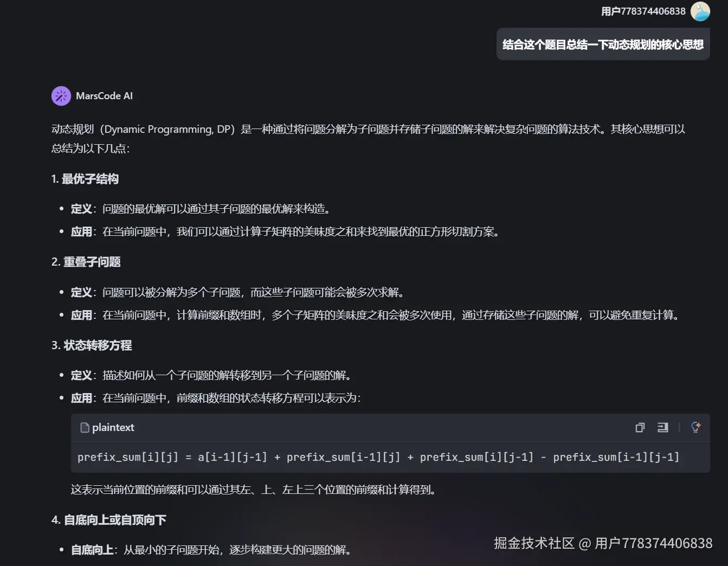Select the AI lightbulb icon on the code block

click(x=695, y=427)
